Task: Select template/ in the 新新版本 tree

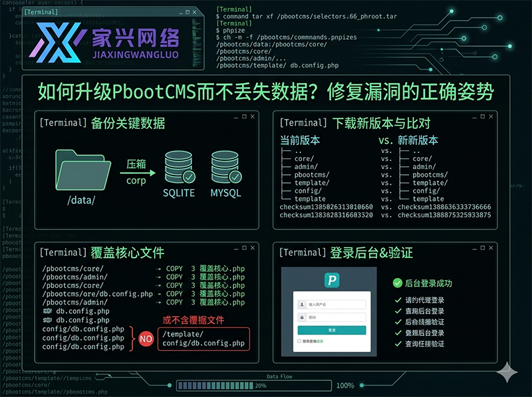Action: 430,183
